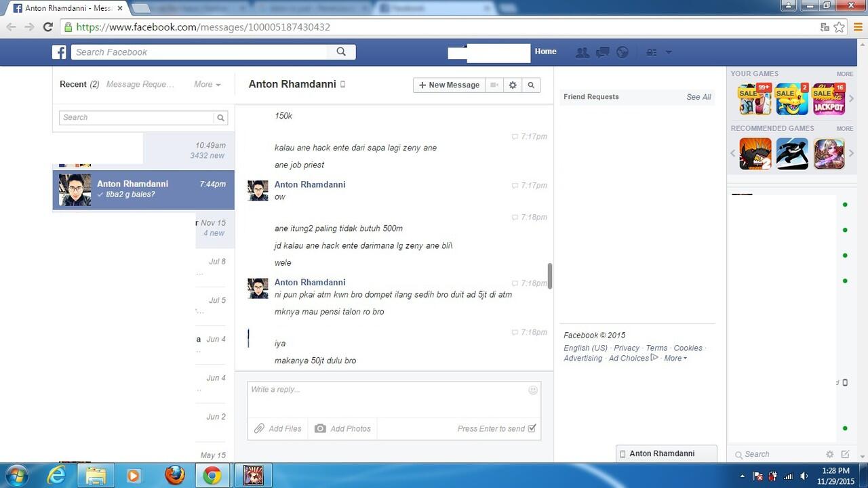Open the Message Requests tab
868x488 pixels.
[x=140, y=84]
